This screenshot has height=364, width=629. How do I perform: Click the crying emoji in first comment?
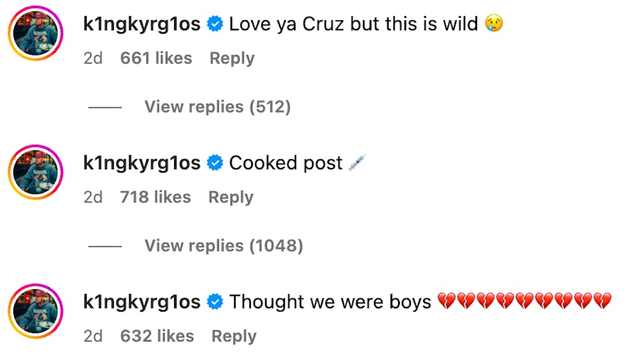tap(494, 25)
